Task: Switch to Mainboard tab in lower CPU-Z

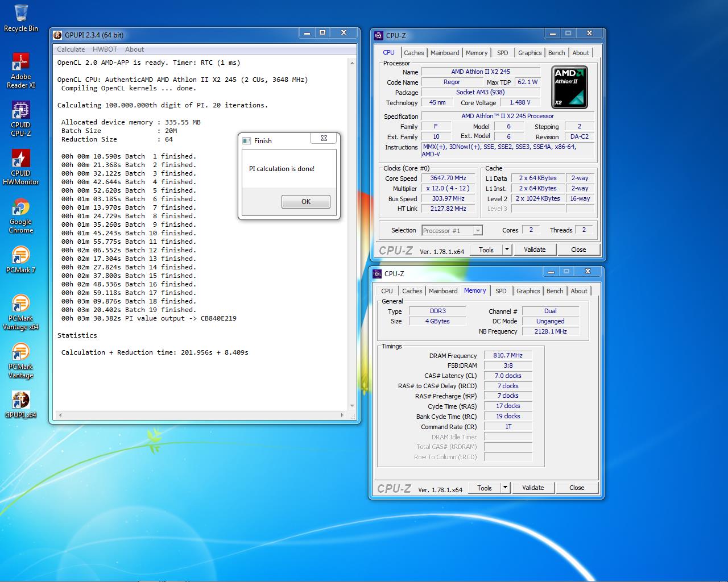Action: pyautogui.click(x=443, y=291)
